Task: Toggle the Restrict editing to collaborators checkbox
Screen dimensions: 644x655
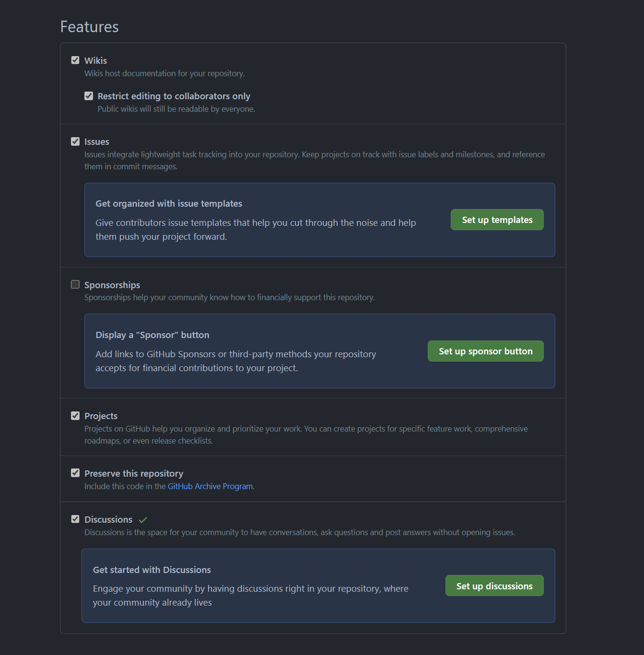Action: [x=89, y=96]
